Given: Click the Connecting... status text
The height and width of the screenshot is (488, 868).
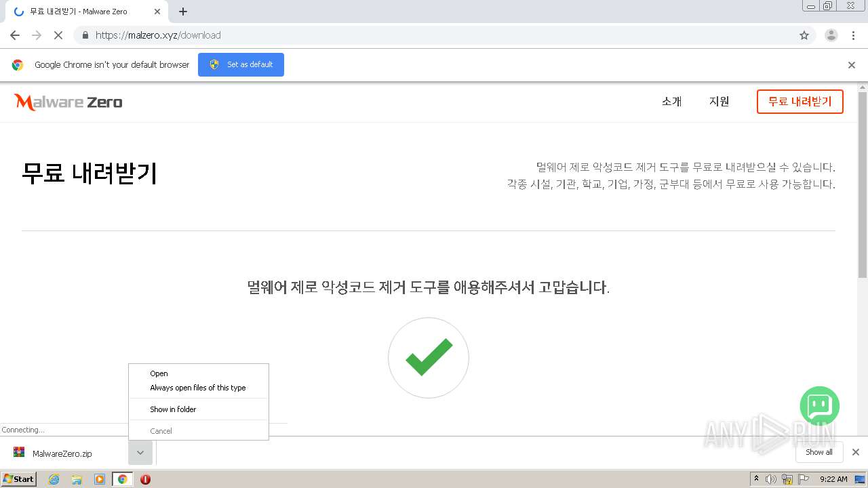Looking at the screenshot, I should click(x=23, y=430).
